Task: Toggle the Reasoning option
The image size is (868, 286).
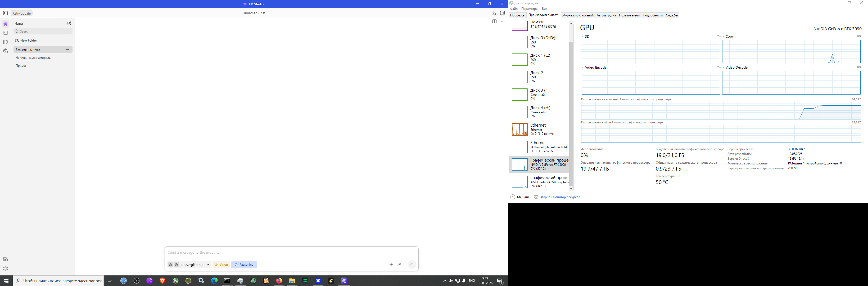Action: pyautogui.click(x=244, y=265)
